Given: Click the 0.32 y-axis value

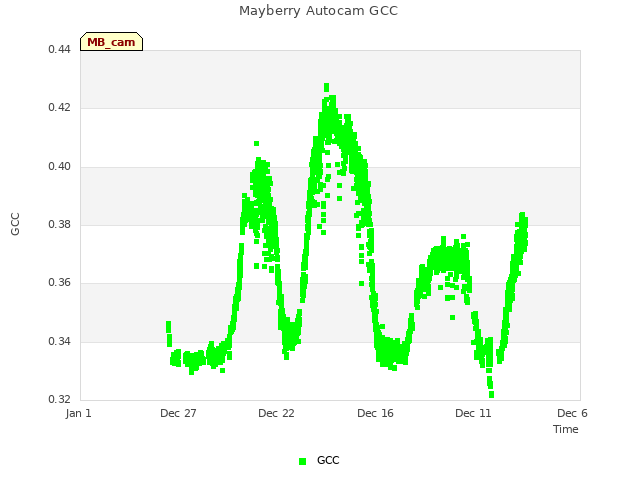Looking at the screenshot, I should (60, 399).
